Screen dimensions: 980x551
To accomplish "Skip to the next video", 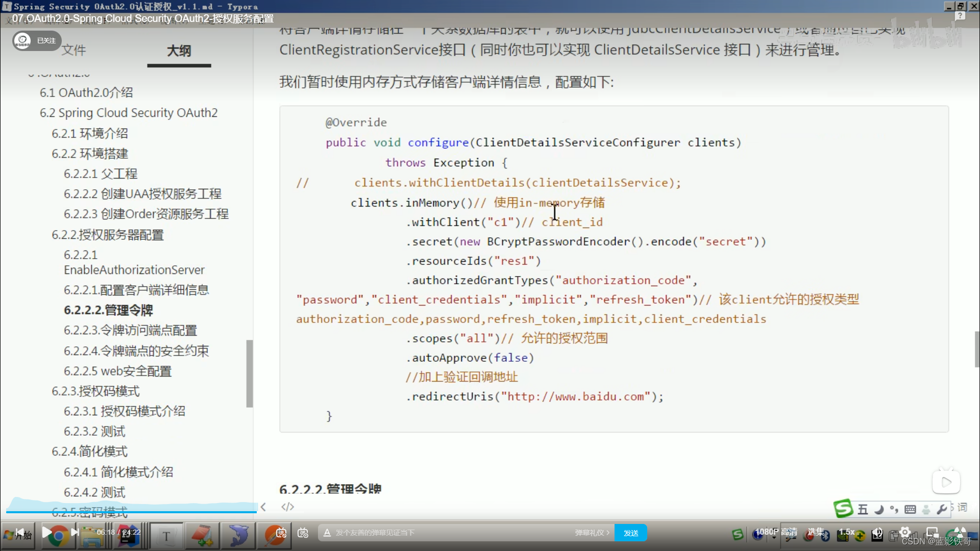I will [x=75, y=532].
